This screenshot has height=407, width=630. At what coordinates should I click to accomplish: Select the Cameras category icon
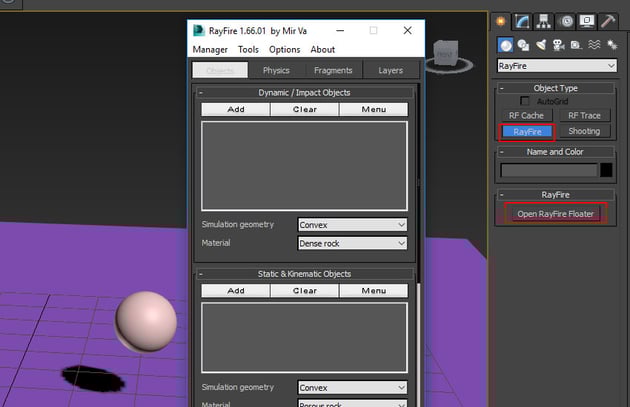tap(558, 45)
